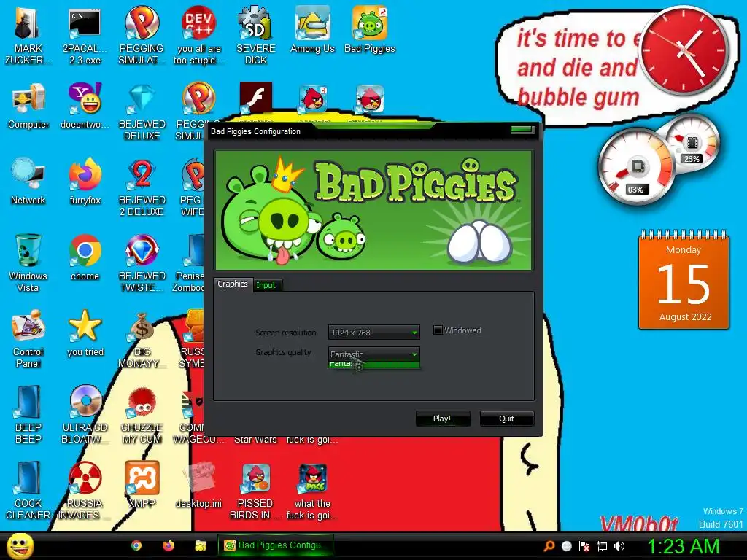The image size is (747, 560).
Task: Select the ULTRA CD BLOATW... disc icon
Action: pyautogui.click(x=85, y=415)
